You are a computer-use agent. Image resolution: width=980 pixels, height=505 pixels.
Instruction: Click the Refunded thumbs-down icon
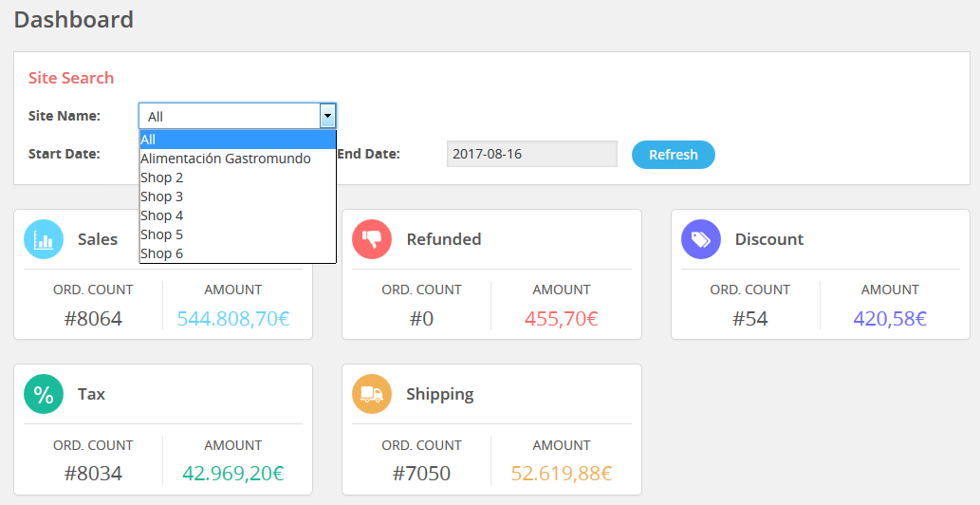[372, 239]
